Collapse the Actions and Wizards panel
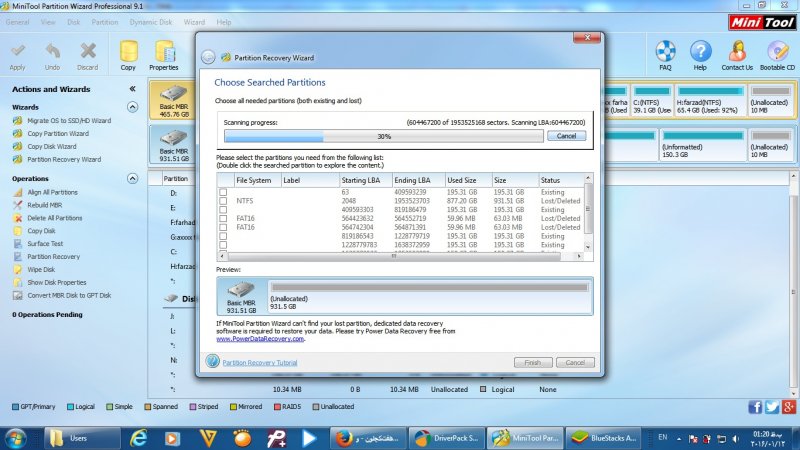 [x=133, y=89]
